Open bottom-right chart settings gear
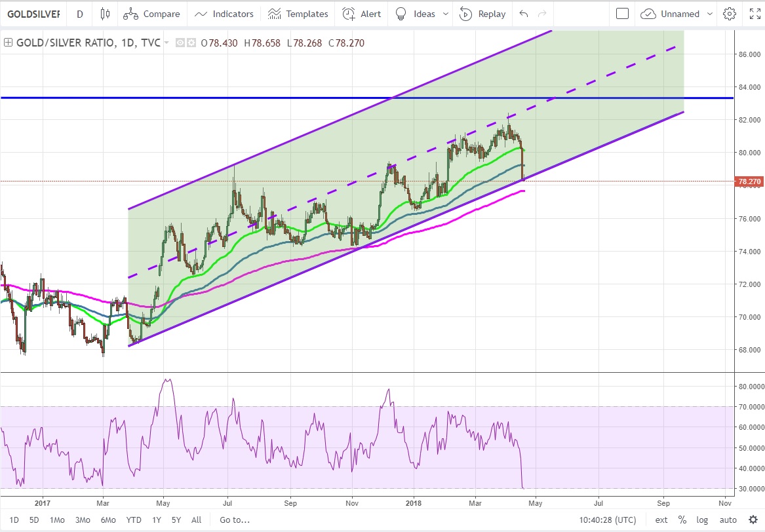765x532 pixels. coord(753,520)
